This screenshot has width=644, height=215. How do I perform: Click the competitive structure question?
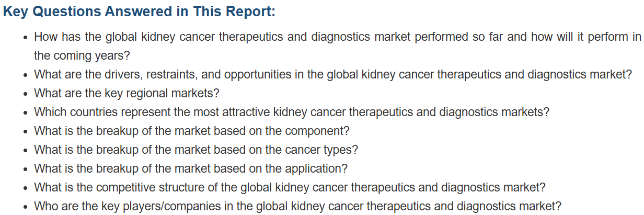pos(290,187)
